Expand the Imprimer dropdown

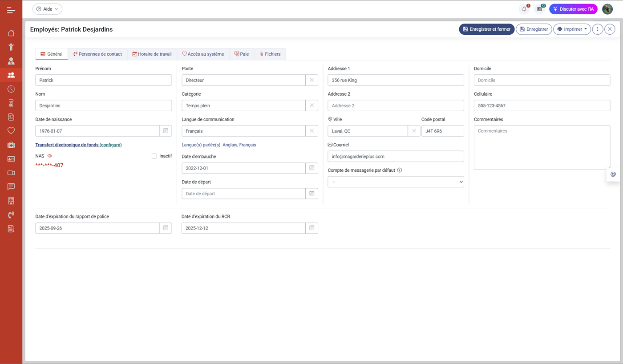coord(572,29)
